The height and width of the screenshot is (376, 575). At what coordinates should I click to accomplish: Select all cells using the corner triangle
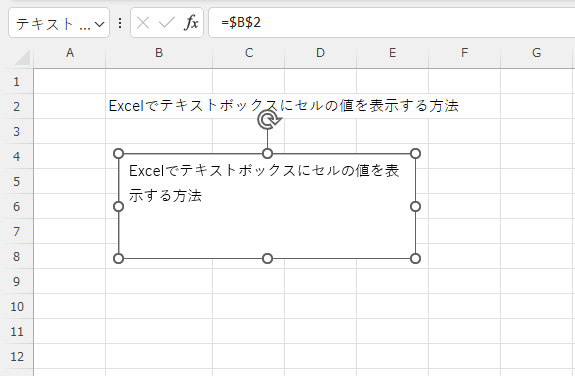[22, 57]
